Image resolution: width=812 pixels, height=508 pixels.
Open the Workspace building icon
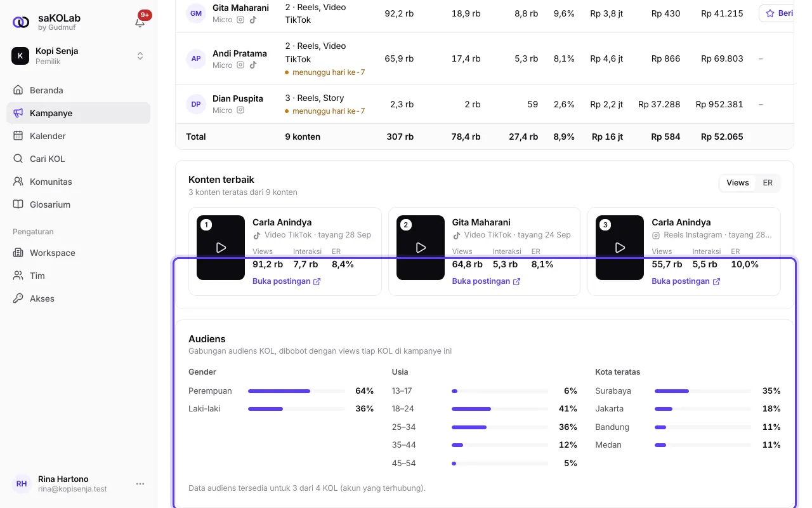(18, 253)
